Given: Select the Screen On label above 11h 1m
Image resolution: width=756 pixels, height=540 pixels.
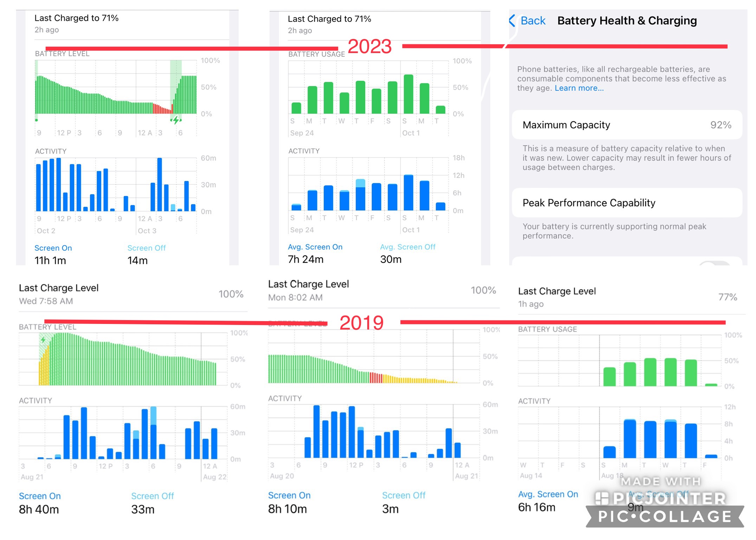Looking at the screenshot, I should pos(53,248).
